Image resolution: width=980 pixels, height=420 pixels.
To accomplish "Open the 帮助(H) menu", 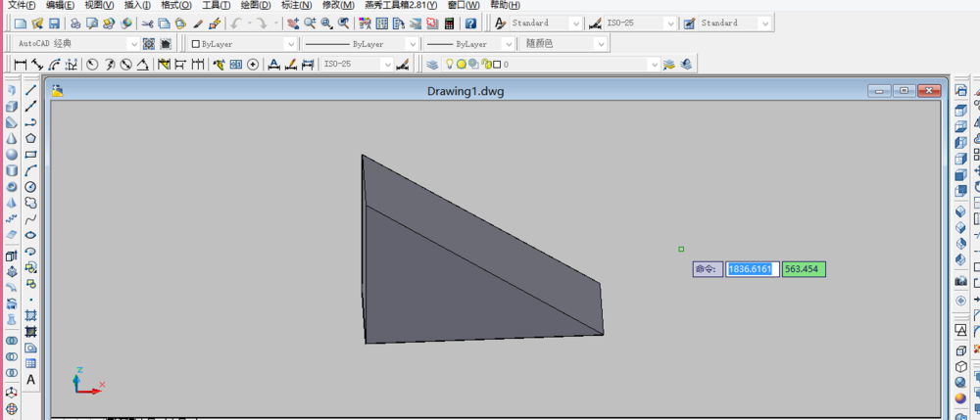I will (505, 5).
